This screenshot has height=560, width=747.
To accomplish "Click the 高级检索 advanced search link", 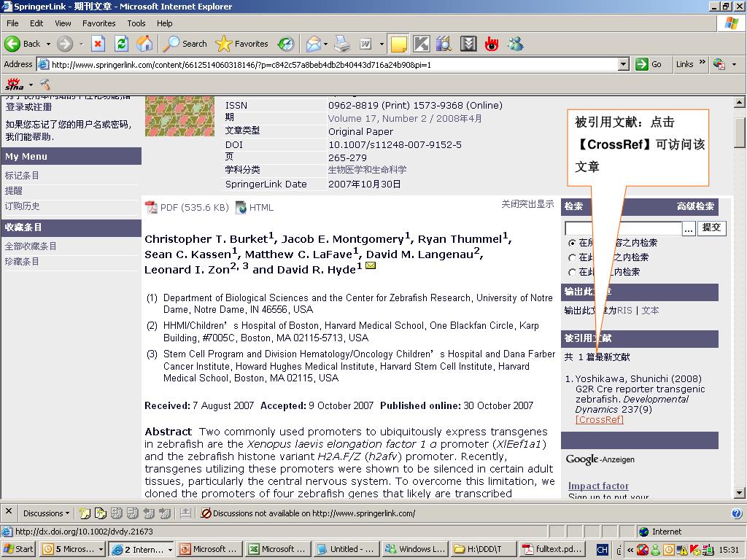I will (x=695, y=206).
